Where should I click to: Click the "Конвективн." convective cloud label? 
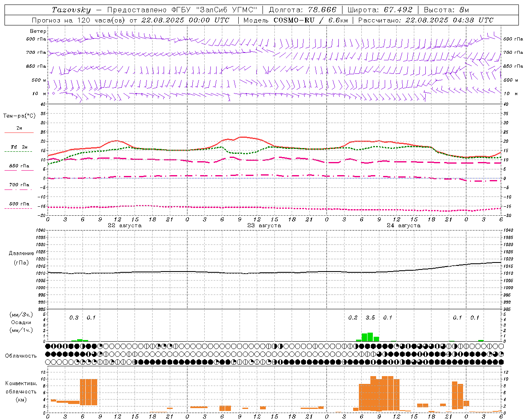coord(21,383)
